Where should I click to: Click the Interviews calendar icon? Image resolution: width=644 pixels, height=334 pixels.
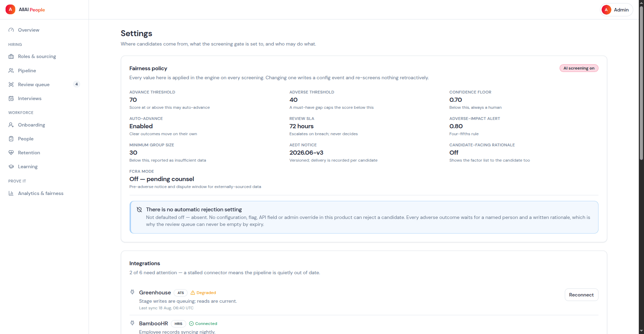(x=11, y=98)
